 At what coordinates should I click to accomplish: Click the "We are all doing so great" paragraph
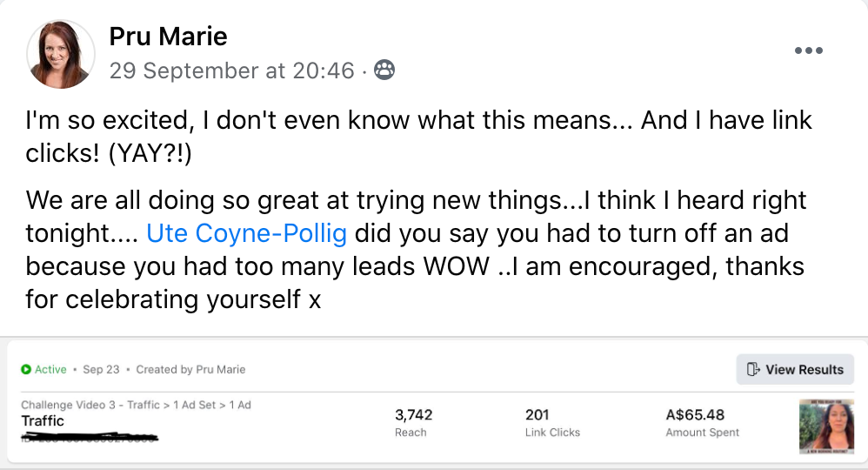417,250
